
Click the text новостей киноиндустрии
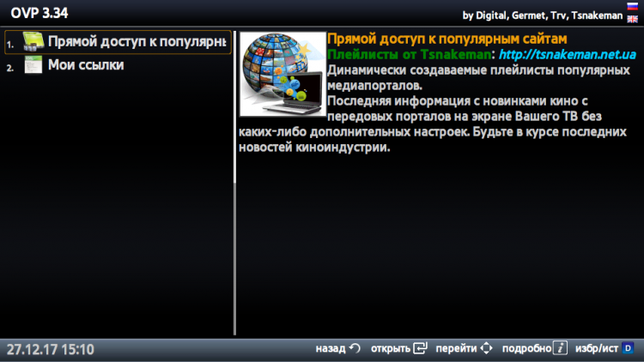314,148
